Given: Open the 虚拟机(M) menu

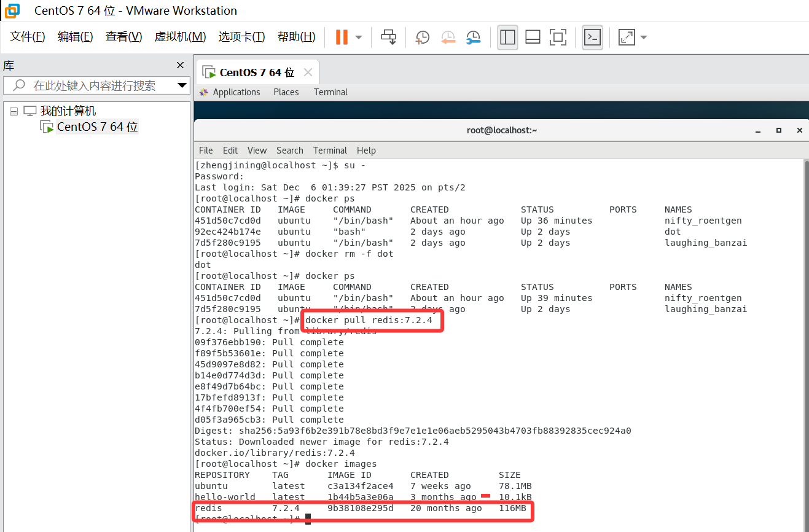Looking at the screenshot, I should (180, 37).
